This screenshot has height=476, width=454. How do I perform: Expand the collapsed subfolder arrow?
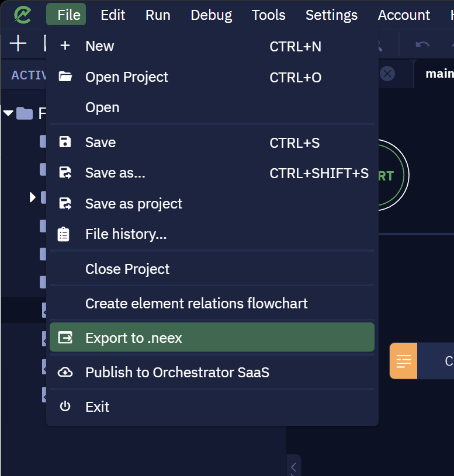tap(33, 197)
